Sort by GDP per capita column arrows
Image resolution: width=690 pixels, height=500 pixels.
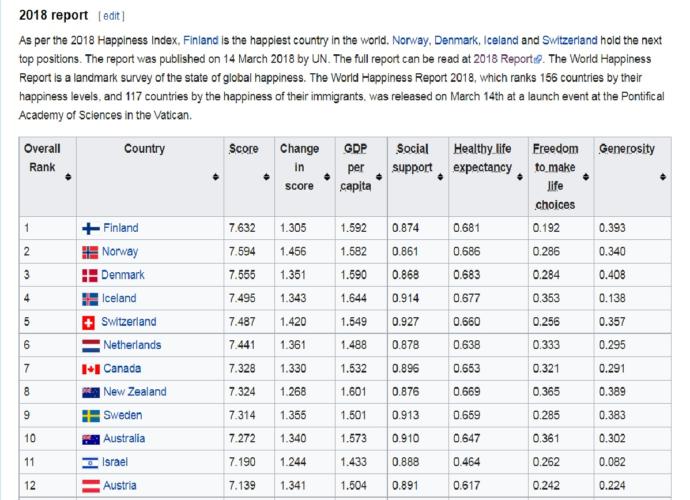click(x=379, y=176)
